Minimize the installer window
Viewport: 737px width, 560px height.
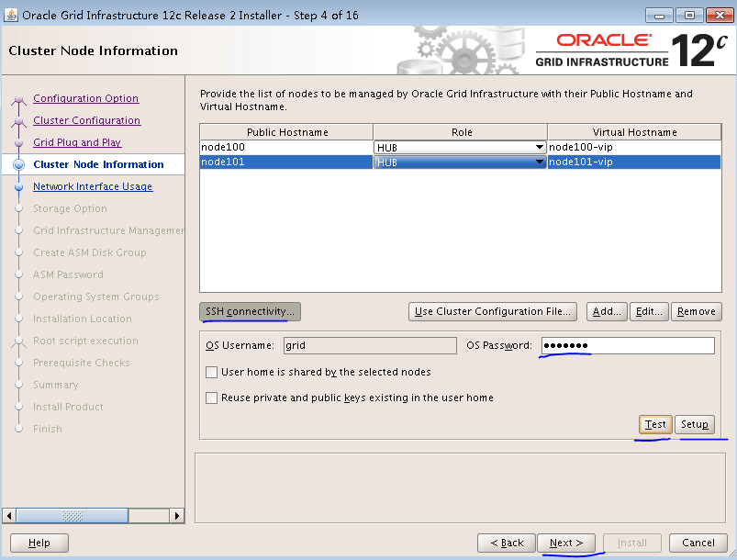click(660, 15)
